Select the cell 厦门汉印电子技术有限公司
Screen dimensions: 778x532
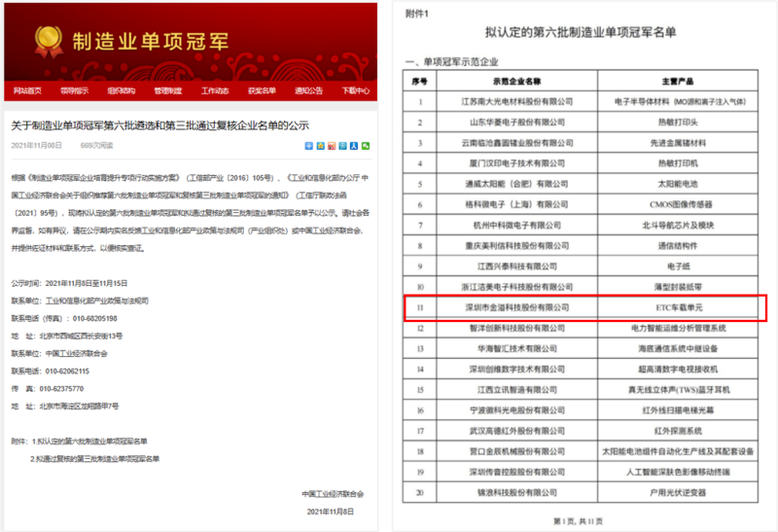coord(517,163)
